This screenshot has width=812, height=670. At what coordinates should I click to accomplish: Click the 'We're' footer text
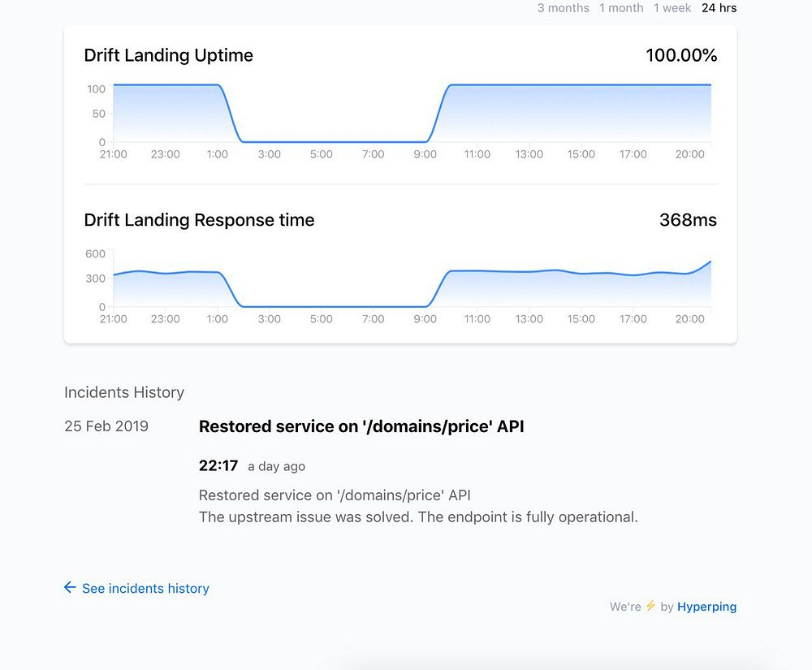[625, 607]
